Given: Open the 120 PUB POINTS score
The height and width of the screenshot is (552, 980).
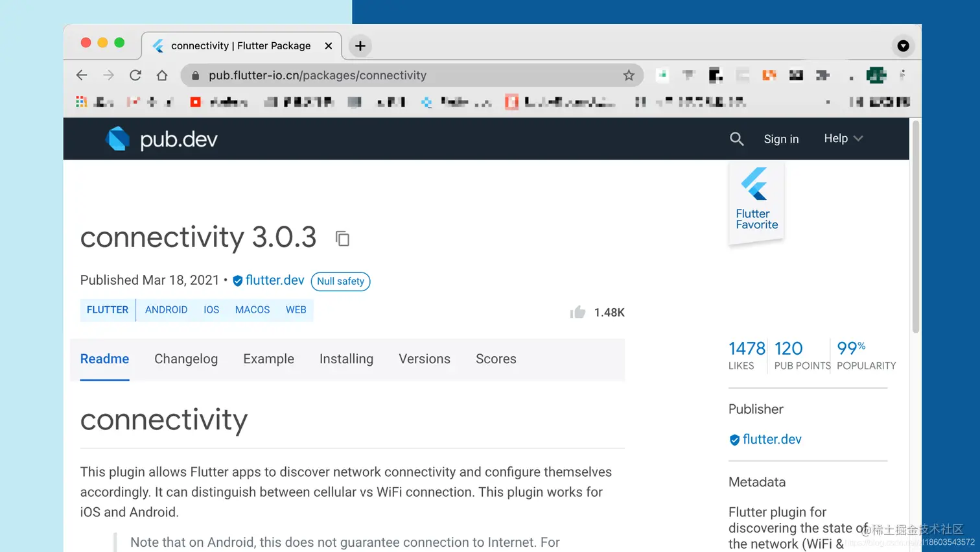Looking at the screenshot, I should click(x=802, y=355).
